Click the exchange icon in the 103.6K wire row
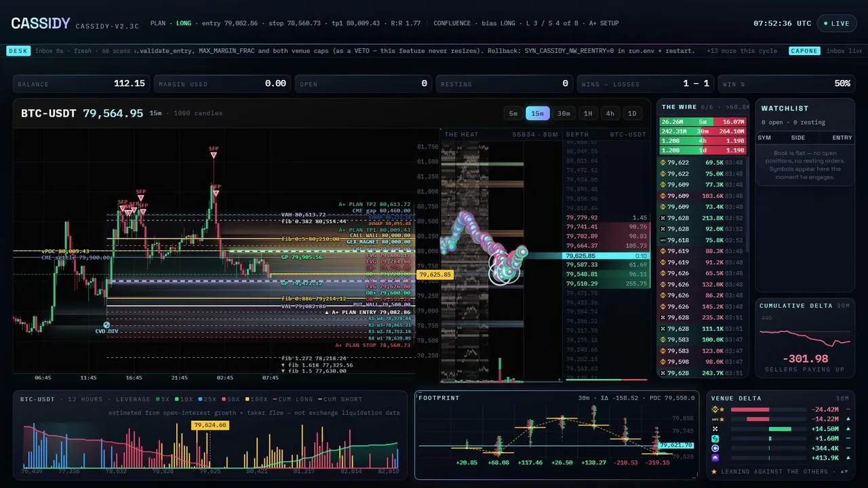This screenshot has width=868, height=488. click(663, 196)
